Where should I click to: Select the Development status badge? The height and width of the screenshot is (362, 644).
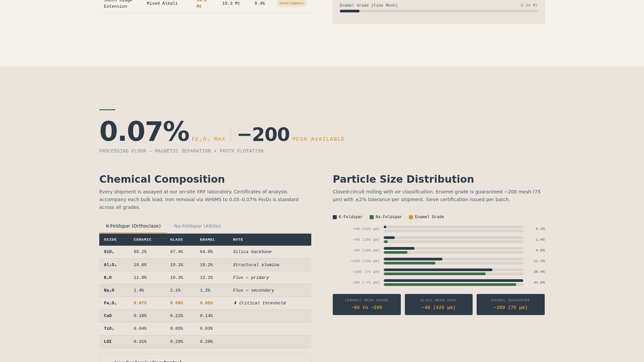291,3
